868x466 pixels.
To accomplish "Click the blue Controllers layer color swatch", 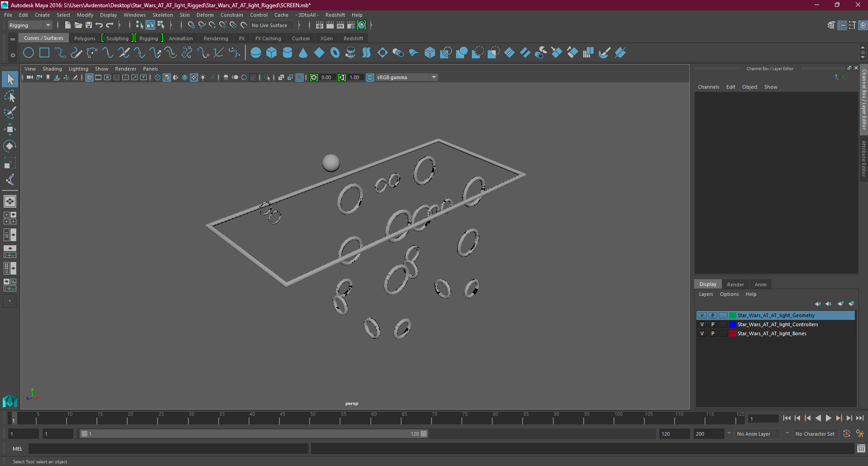I will point(732,324).
